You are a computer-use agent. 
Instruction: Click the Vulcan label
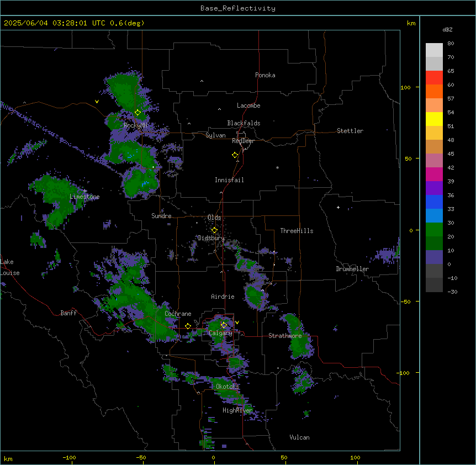tap(300, 437)
